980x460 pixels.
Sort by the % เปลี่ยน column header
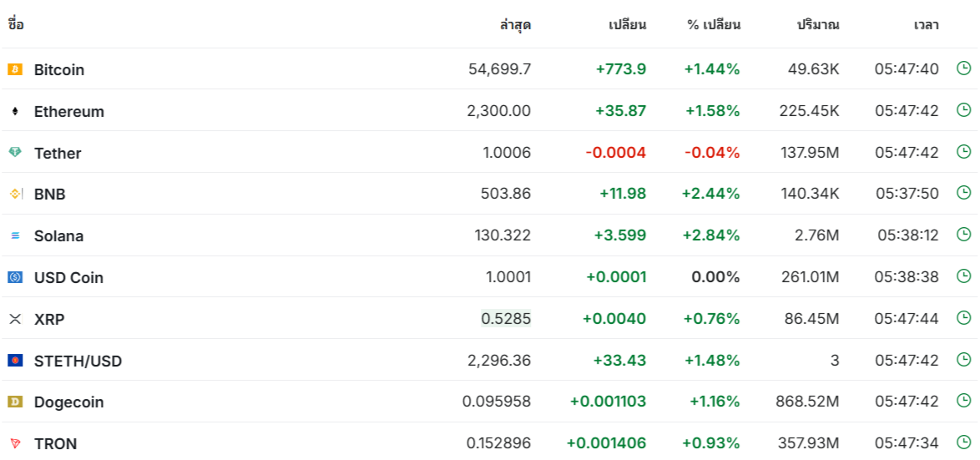coord(713,25)
